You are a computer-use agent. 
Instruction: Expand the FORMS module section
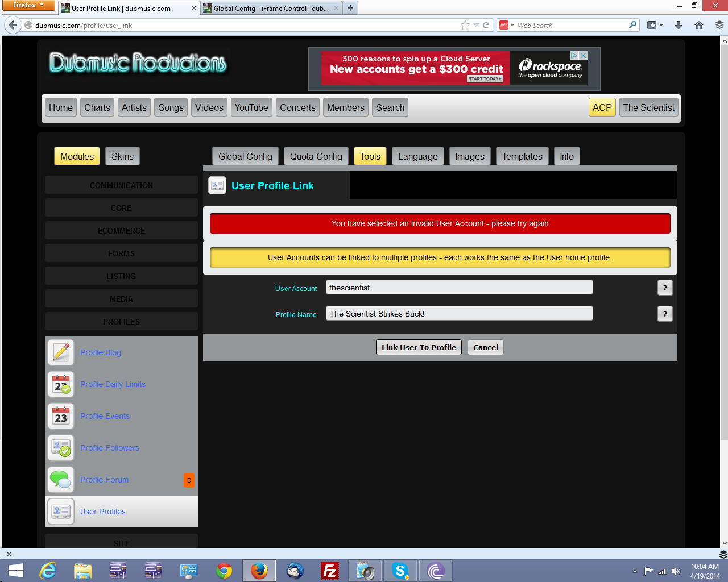point(121,253)
